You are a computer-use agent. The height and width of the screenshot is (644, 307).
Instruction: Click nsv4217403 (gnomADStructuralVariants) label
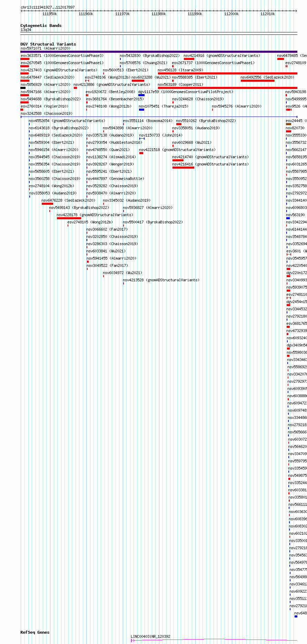(59, 70)
